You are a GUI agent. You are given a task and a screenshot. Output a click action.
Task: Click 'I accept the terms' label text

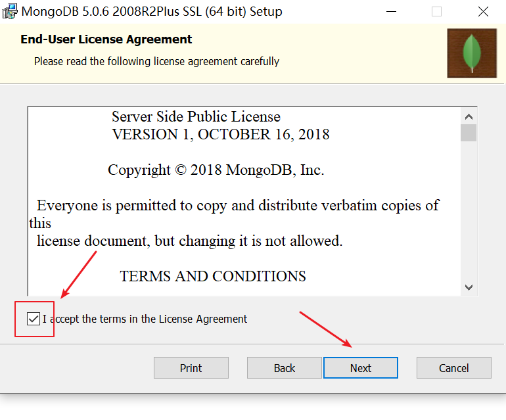145,319
